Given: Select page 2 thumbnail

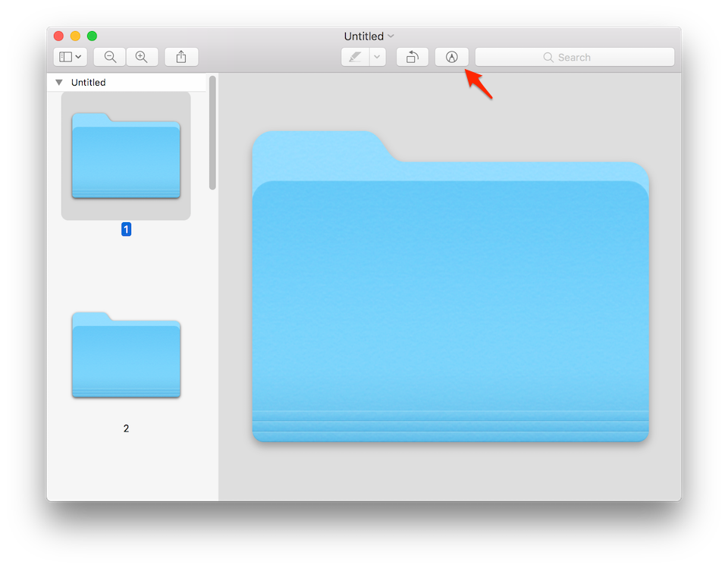Looking at the screenshot, I should tap(126, 355).
